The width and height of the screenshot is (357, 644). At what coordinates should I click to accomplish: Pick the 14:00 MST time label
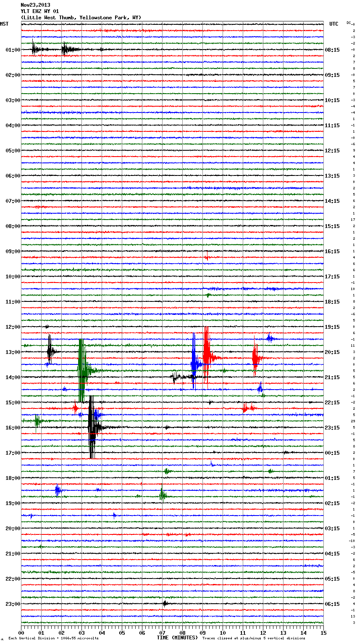[x=13, y=377]
